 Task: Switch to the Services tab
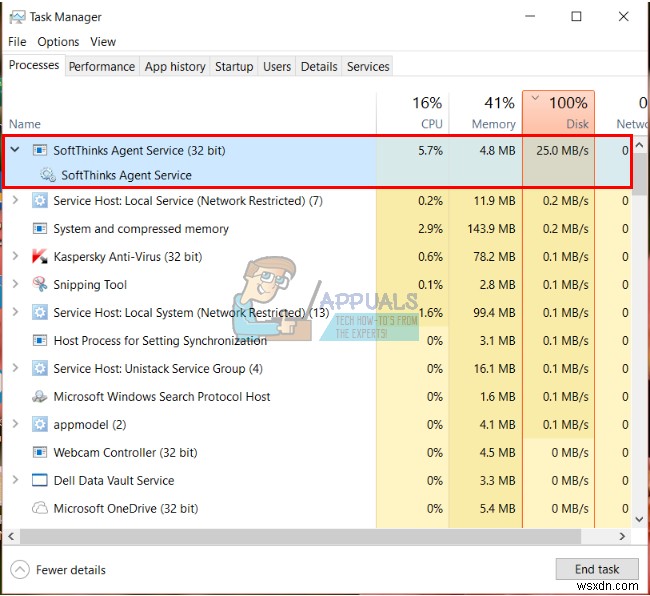[x=368, y=66]
